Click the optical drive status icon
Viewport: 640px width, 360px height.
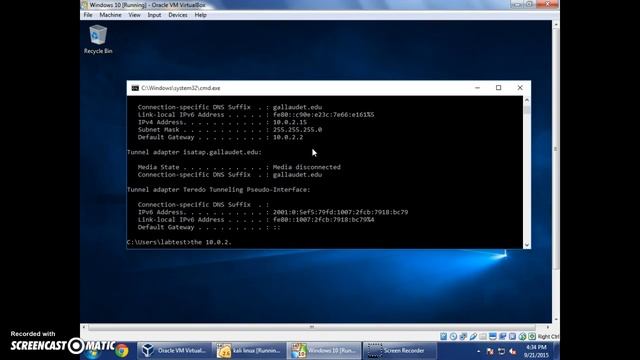[453, 336]
